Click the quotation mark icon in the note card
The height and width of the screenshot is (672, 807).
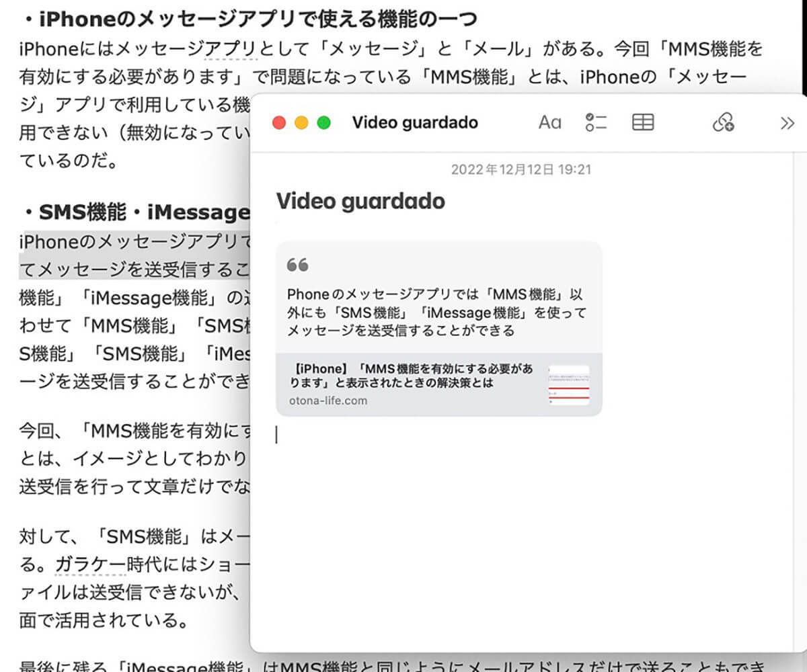[x=298, y=265]
